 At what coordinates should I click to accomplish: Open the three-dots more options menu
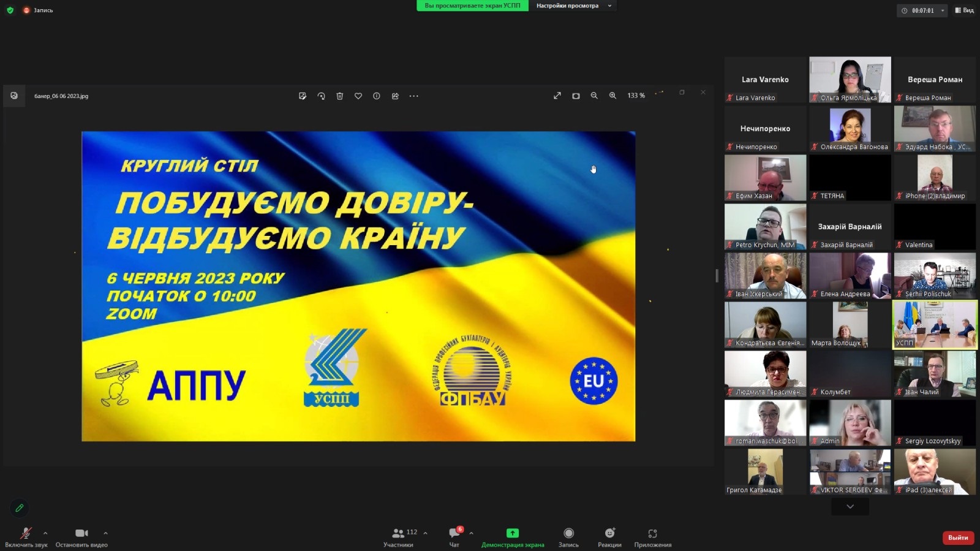[414, 96]
